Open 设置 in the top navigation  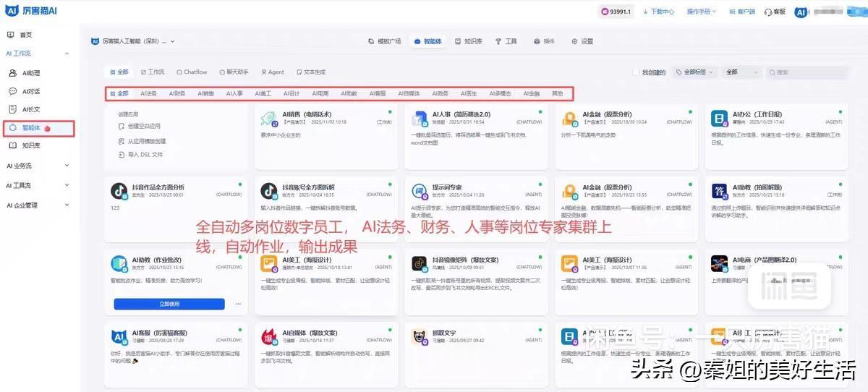point(582,41)
